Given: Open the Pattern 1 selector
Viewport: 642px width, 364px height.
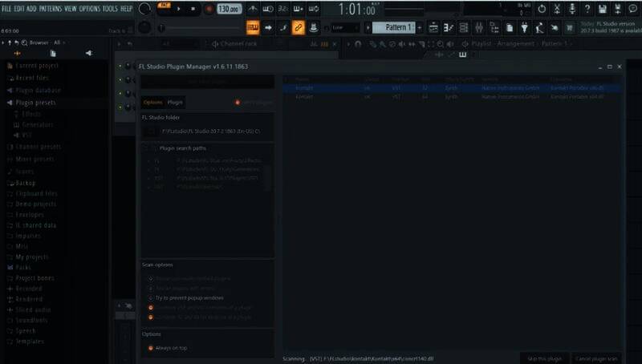Looking at the screenshot, I should click(x=393, y=27).
